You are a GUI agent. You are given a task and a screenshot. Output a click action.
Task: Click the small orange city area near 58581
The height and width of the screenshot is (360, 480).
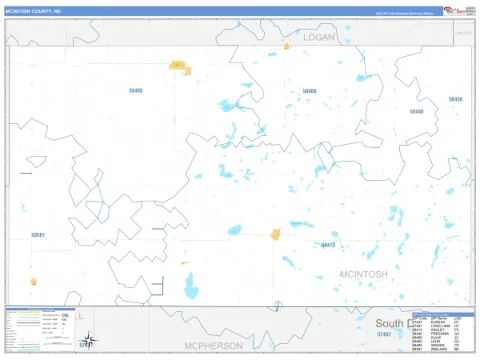coord(33,282)
